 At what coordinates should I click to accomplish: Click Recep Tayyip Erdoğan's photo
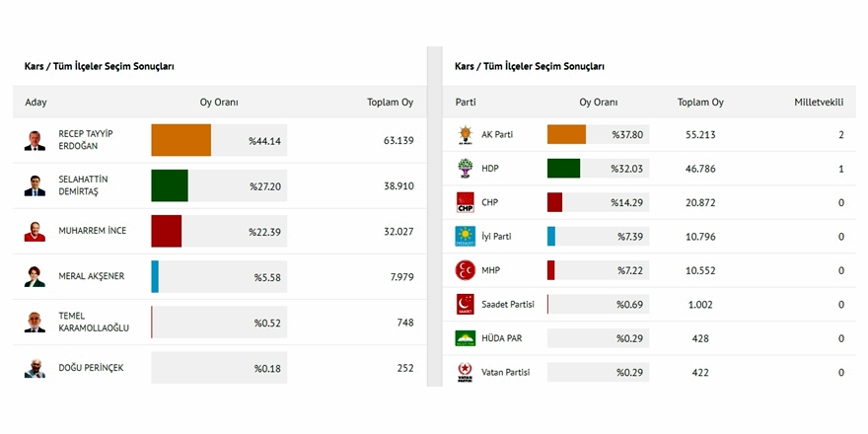click(35, 140)
